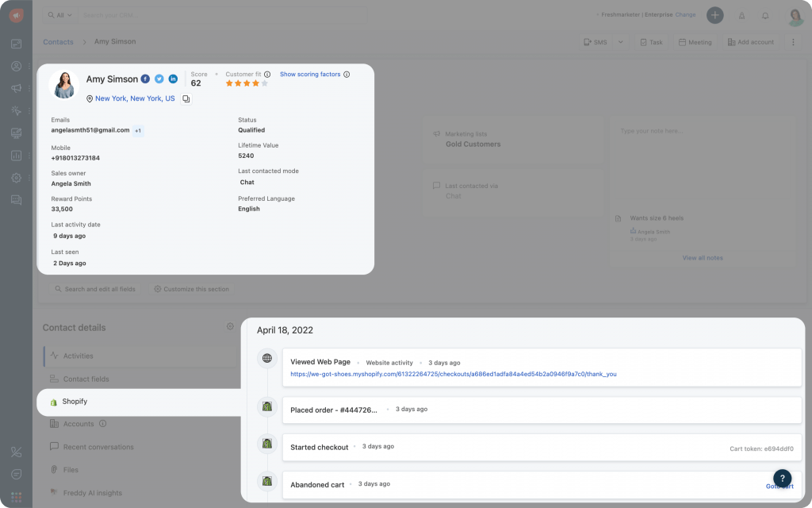The height and width of the screenshot is (508, 812).
Task: Open the Freddy AI insights section
Action: click(x=92, y=493)
